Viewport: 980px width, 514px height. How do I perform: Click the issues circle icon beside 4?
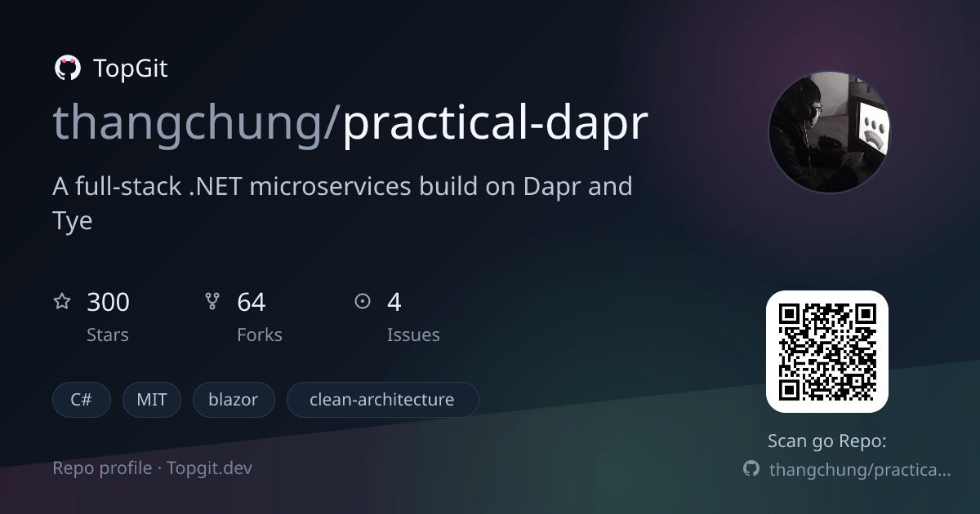click(x=363, y=302)
